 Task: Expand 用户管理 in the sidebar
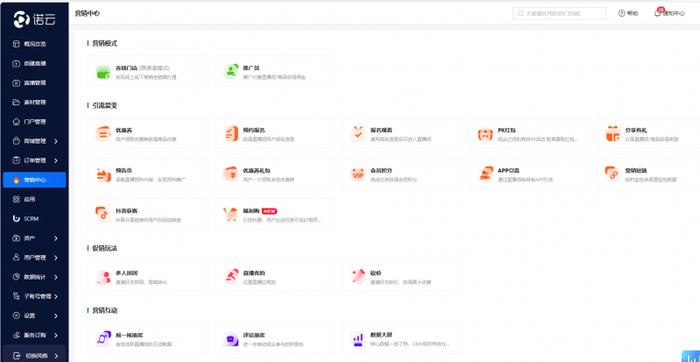click(56, 258)
